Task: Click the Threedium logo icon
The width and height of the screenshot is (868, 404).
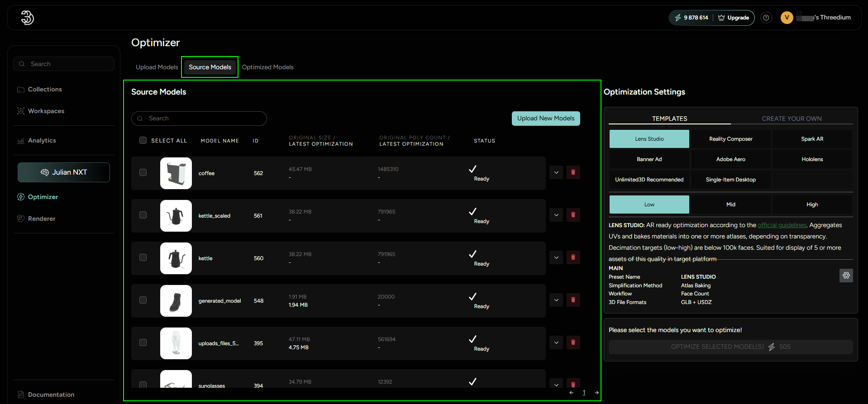Action: [27, 18]
